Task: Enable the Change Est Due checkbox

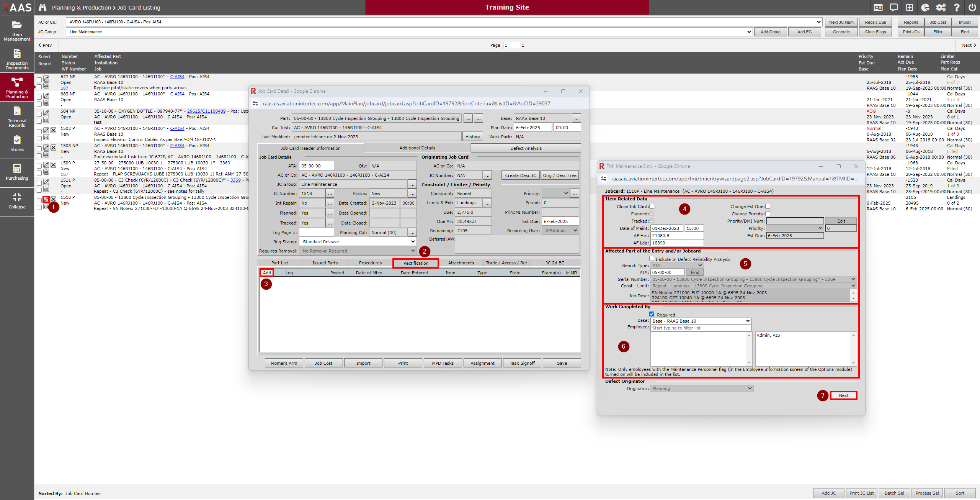Action: click(x=768, y=207)
